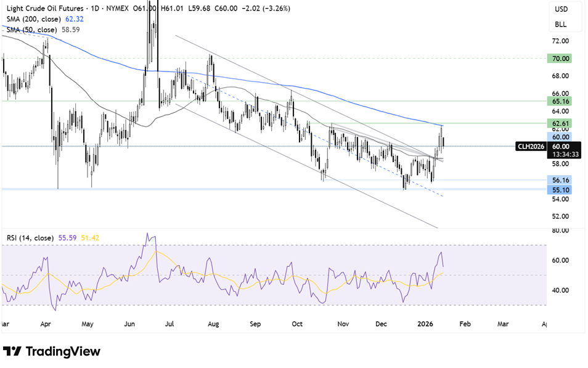Click the green 70.00 price level label
Viewport: 588px width, 368px height.
561,59
